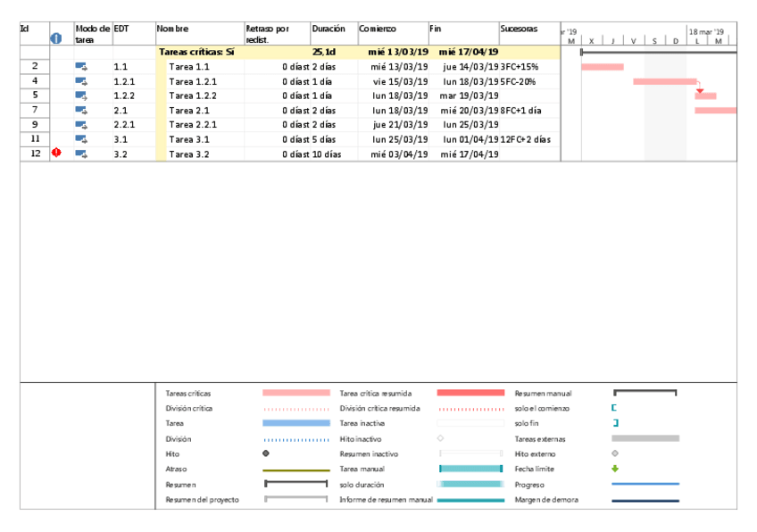Click the pink Gantt bar for Tarea 1.2.1
The width and height of the screenshot is (757, 532).
(x=665, y=81)
